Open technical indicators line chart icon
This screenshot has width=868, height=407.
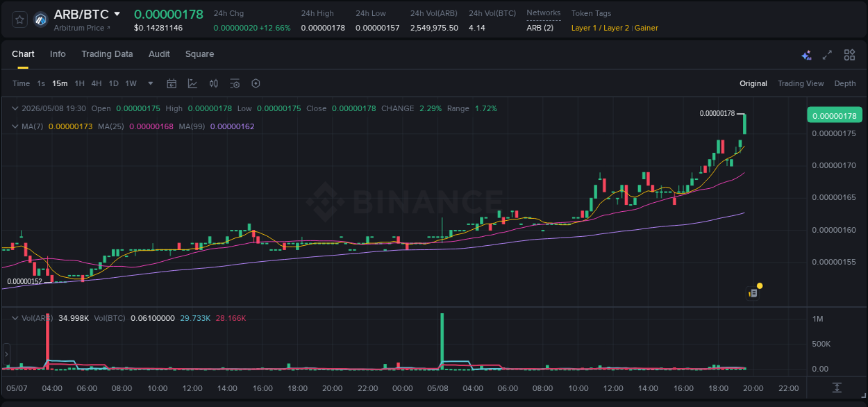[x=192, y=83]
